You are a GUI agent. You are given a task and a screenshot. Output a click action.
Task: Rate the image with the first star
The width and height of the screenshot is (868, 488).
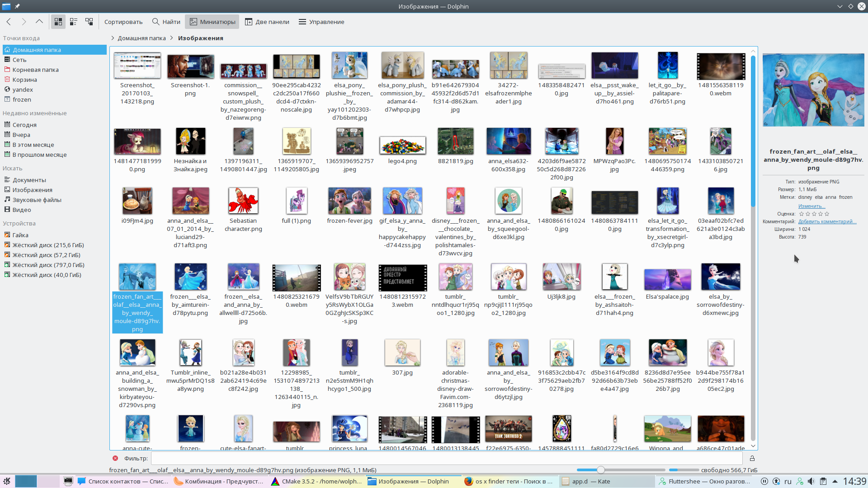coord(802,214)
